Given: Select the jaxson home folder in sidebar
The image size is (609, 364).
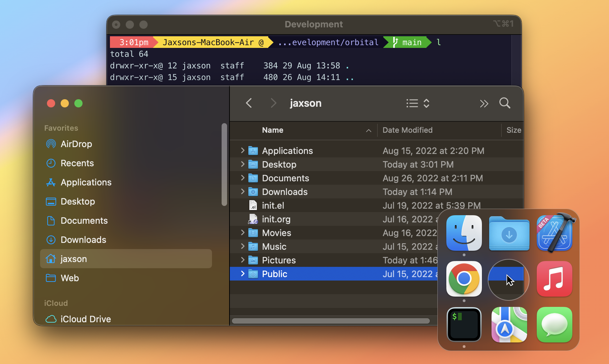Looking at the screenshot, I should [x=126, y=259].
